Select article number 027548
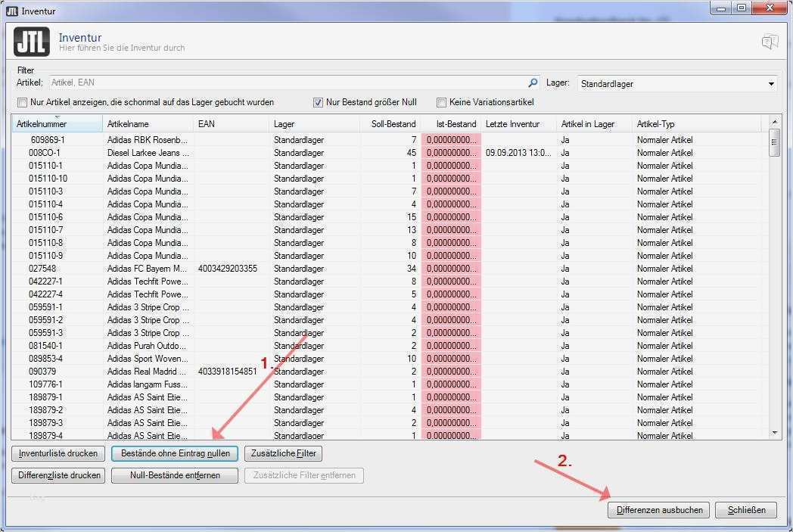This screenshot has width=793, height=532. coord(42,269)
